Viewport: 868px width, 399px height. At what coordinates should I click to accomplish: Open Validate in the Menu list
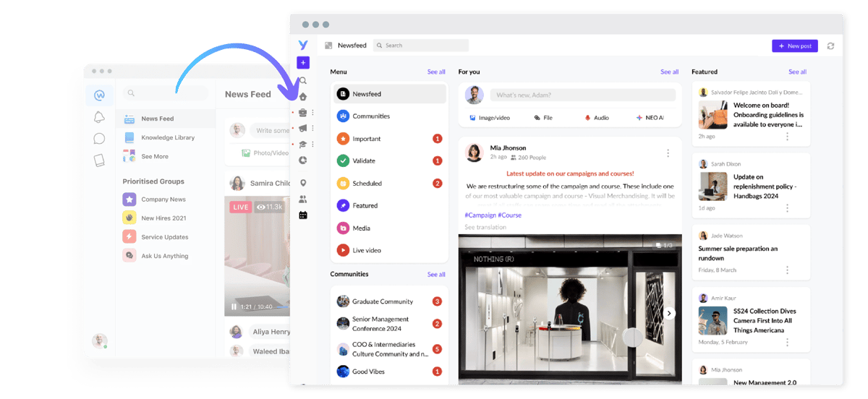(x=390, y=160)
